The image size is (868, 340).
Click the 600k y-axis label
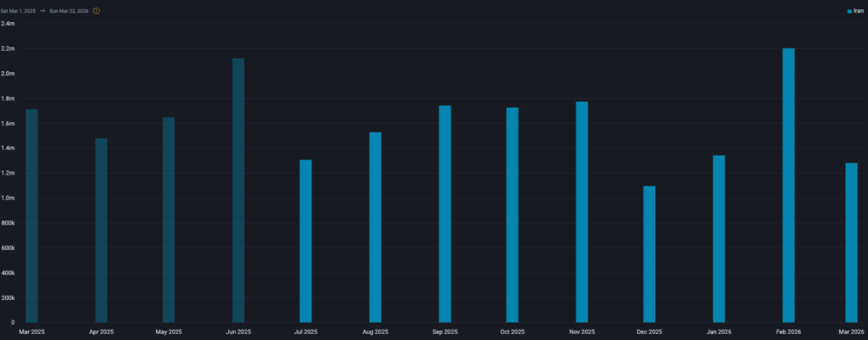click(x=8, y=248)
